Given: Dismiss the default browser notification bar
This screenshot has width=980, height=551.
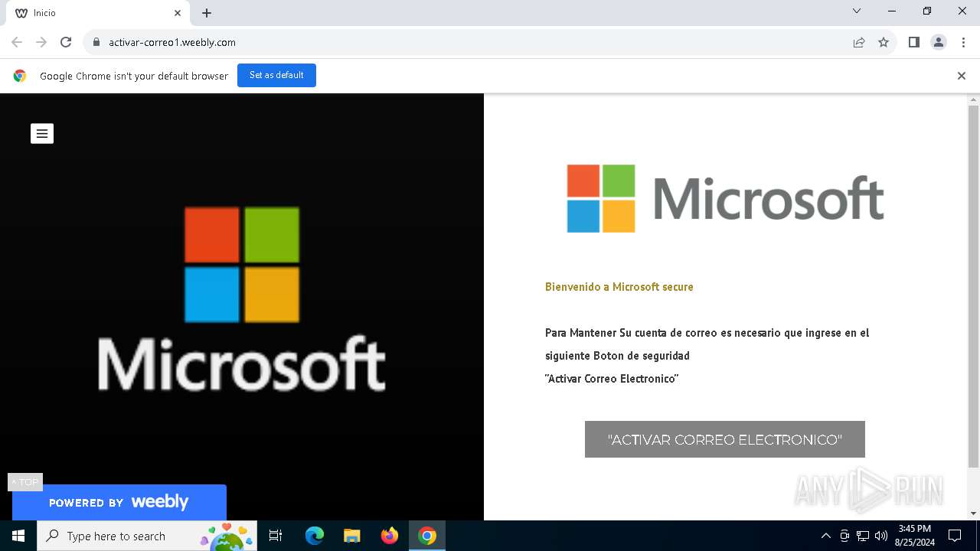Looking at the screenshot, I should point(962,76).
